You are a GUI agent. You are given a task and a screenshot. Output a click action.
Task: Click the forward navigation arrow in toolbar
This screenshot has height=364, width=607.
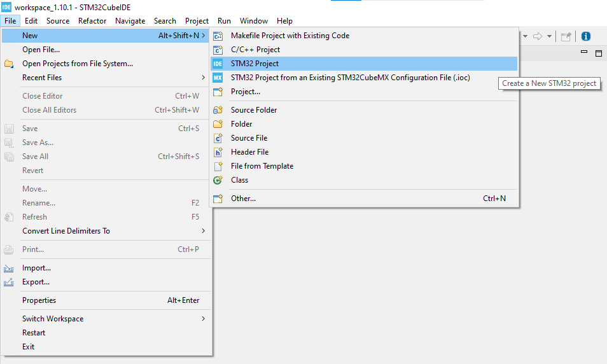point(537,36)
